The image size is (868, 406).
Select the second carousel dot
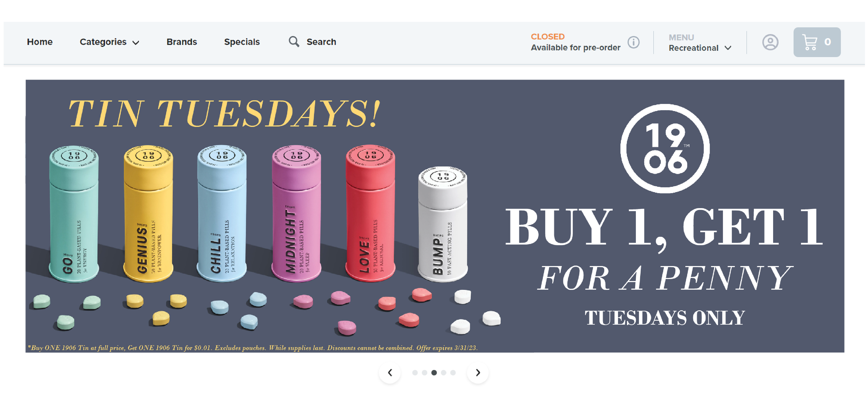pos(425,373)
